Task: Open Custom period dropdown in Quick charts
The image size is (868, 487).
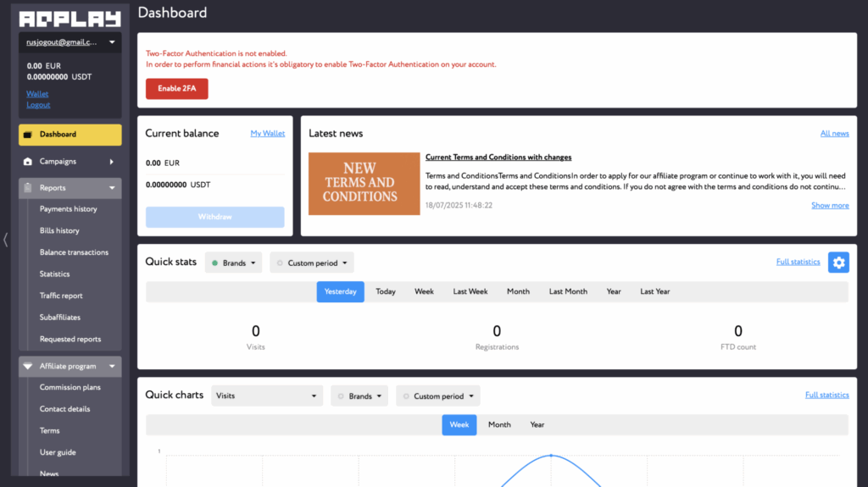Action: click(x=438, y=396)
